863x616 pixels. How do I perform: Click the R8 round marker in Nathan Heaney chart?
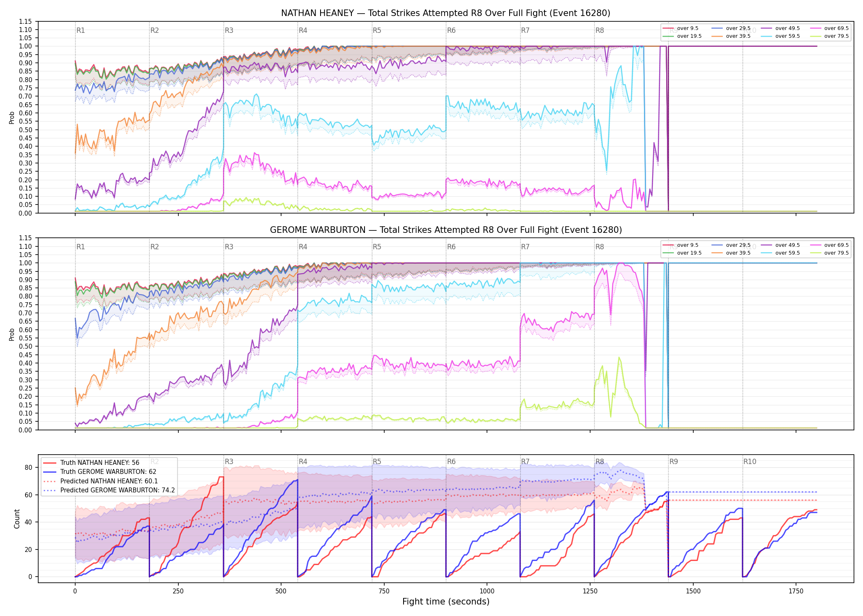click(600, 30)
